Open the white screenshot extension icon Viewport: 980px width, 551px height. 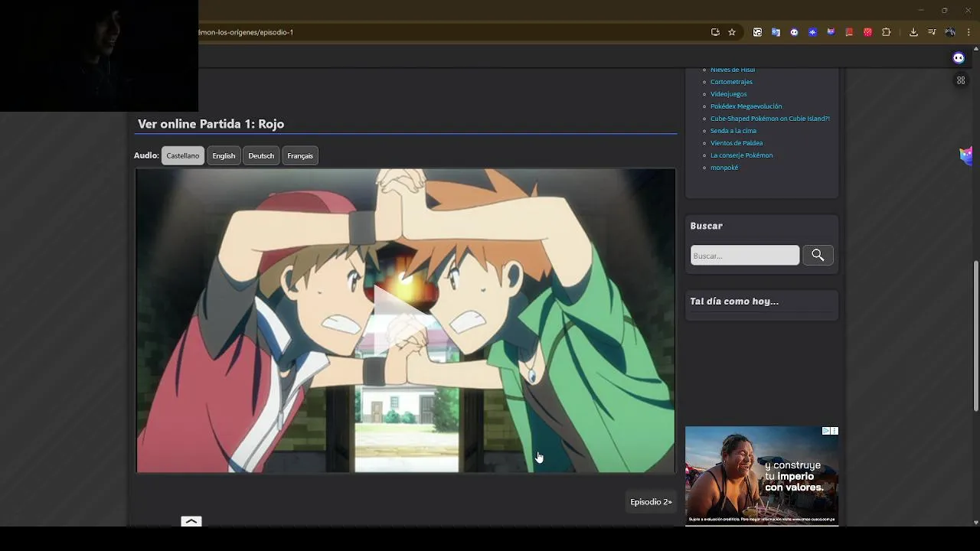tap(757, 32)
